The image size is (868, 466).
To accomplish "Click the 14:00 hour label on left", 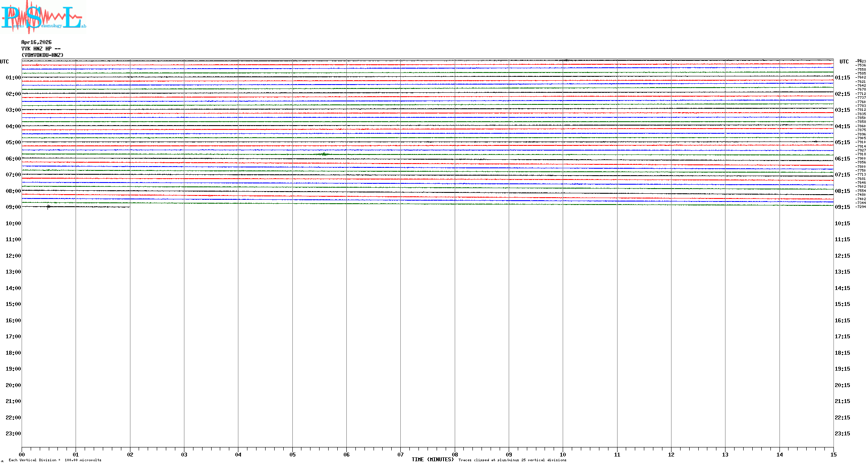I will point(13,288).
